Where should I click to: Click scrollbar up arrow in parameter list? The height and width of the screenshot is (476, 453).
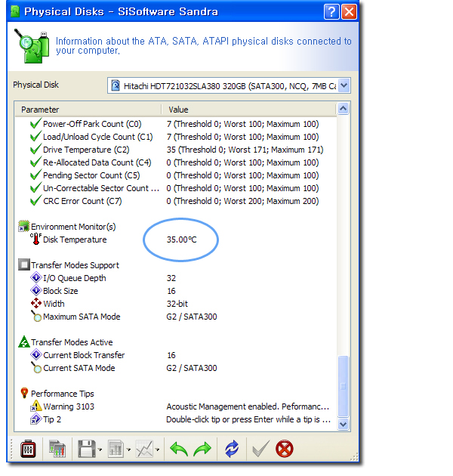coord(344,109)
